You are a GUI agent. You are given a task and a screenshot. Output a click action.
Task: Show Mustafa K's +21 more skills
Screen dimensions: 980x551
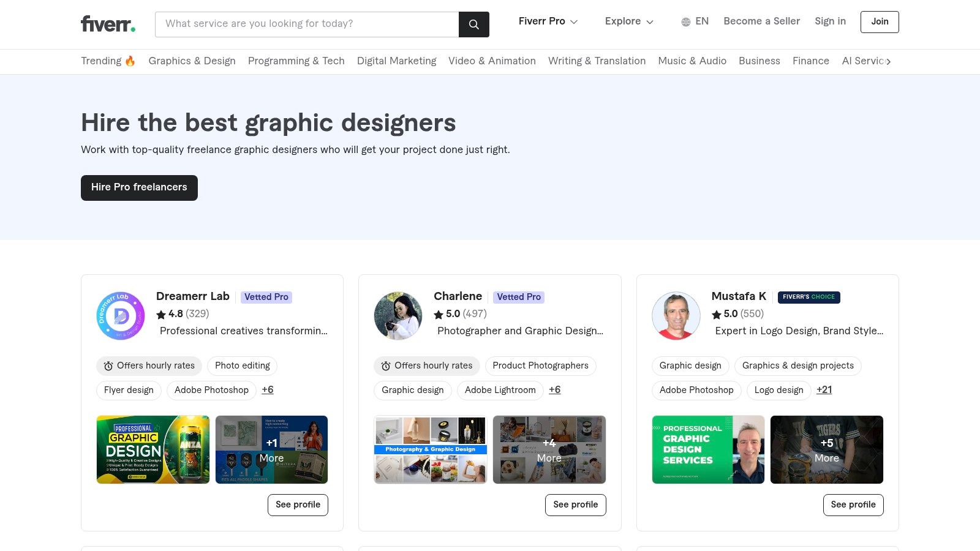pyautogui.click(x=824, y=390)
